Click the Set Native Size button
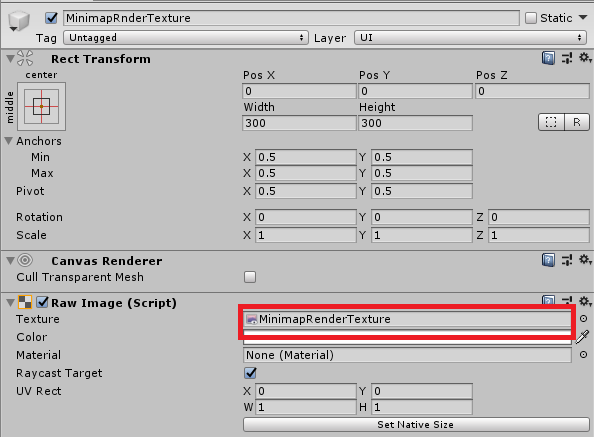Image resolution: width=594 pixels, height=437 pixels. click(x=416, y=425)
